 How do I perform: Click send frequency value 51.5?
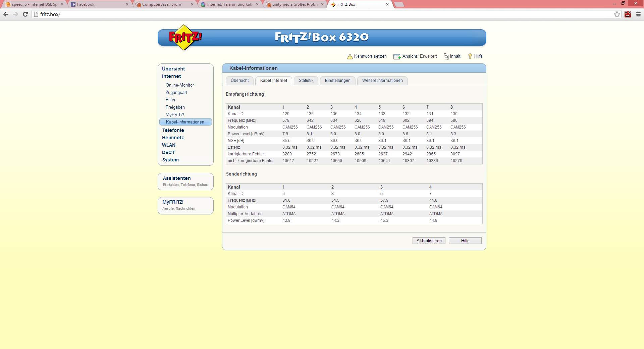(x=335, y=200)
